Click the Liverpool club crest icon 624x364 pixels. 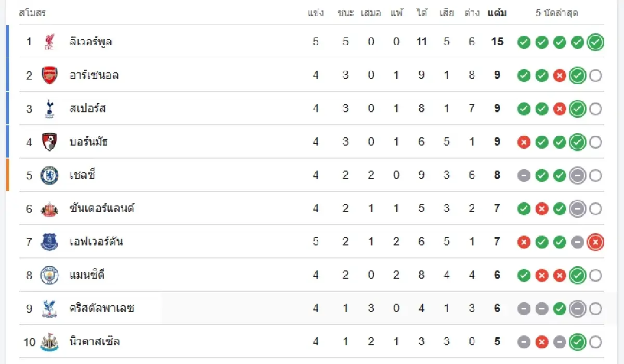[49, 42]
